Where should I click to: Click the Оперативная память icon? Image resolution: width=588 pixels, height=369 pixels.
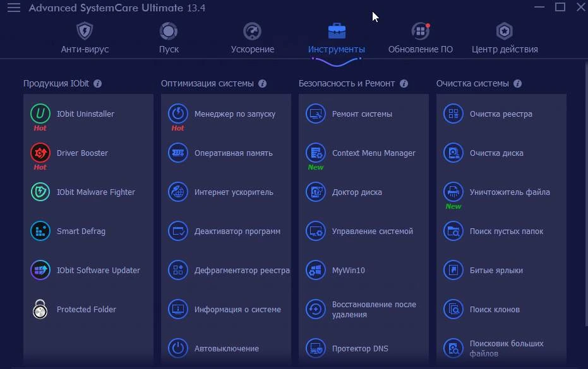click(x=177, y=153)
